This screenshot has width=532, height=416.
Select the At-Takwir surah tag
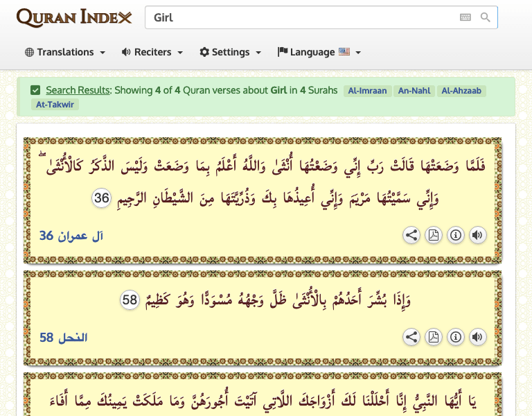coord(55,105)
